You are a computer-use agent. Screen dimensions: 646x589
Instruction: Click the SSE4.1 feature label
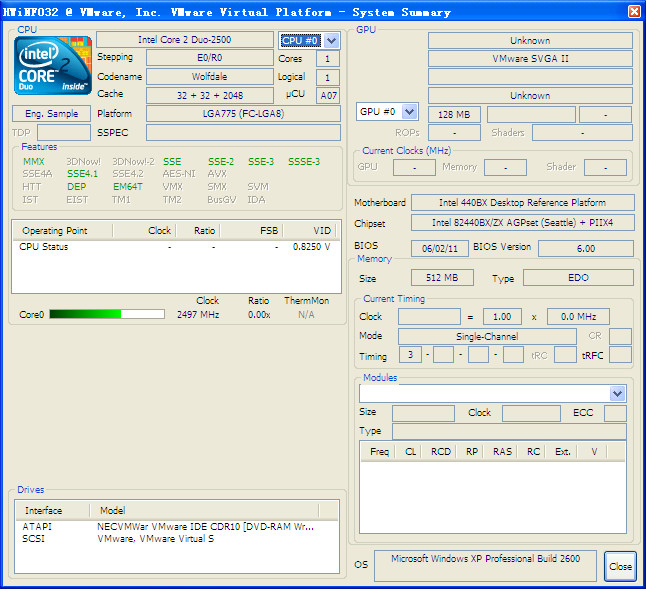82,174
